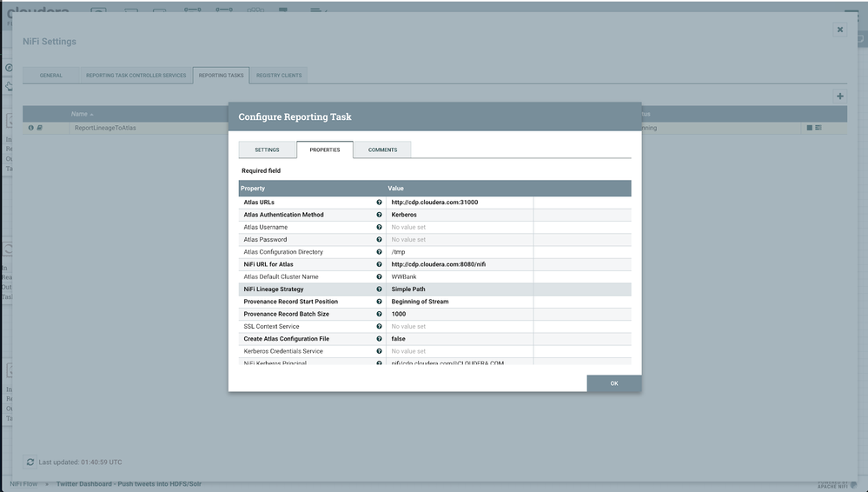868x492 pixels.
Task: Open the General tab in NiFi Settings
Action: [51, 76]
